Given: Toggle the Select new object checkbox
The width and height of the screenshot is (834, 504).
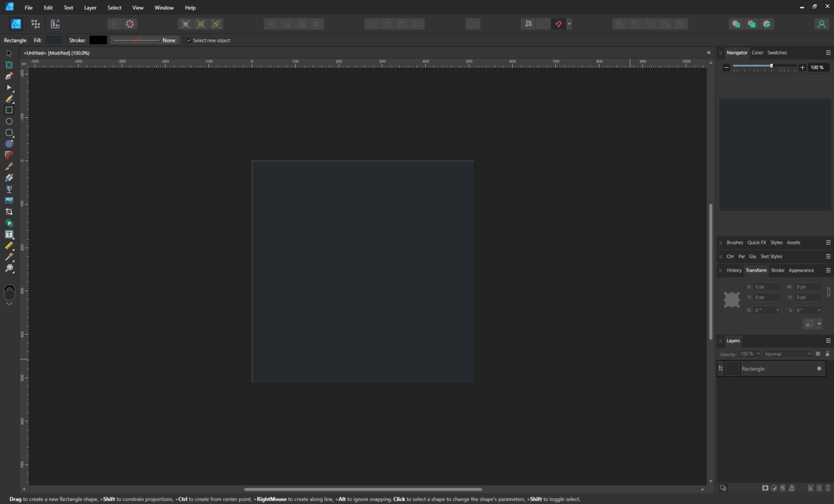Looking at the screenshot, I should [189, 40].
